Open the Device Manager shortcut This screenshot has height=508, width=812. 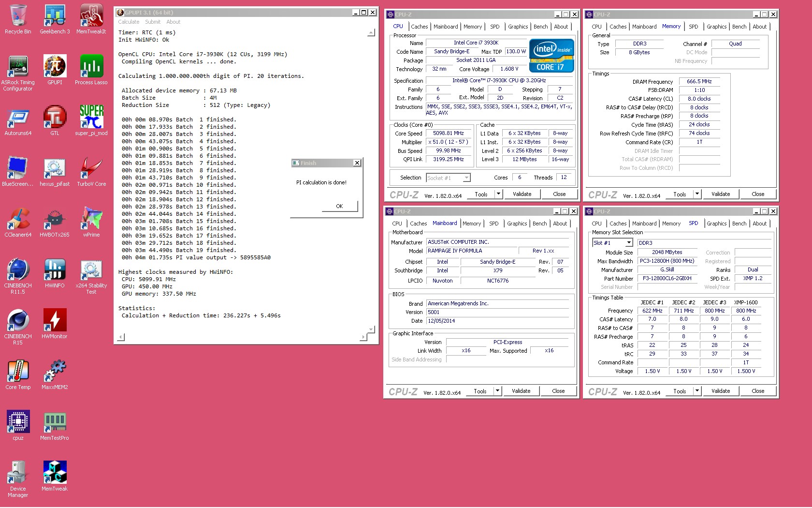pyautogui.click(x=18, y=479)
